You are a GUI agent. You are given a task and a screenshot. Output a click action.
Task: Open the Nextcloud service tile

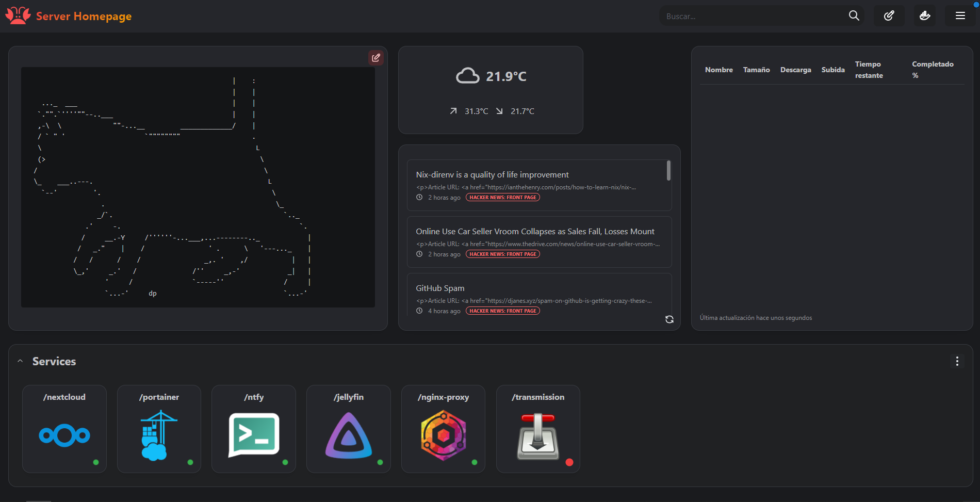coord(64,435)
